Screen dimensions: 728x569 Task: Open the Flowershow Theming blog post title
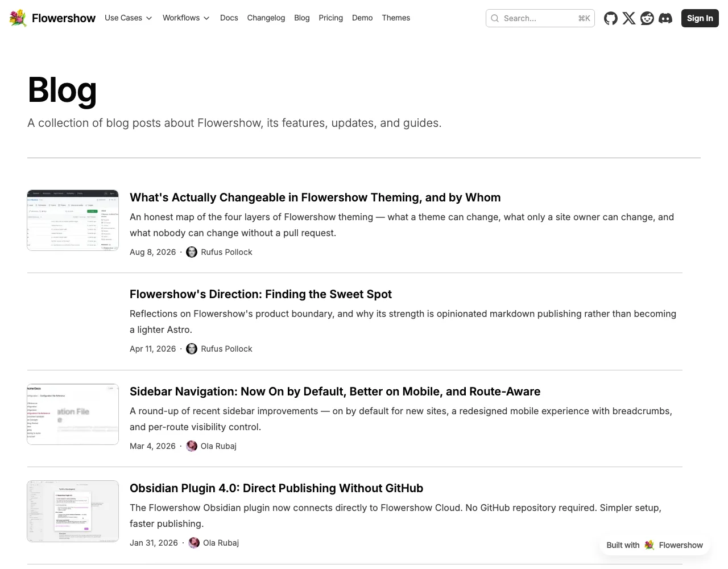[315, 197]
